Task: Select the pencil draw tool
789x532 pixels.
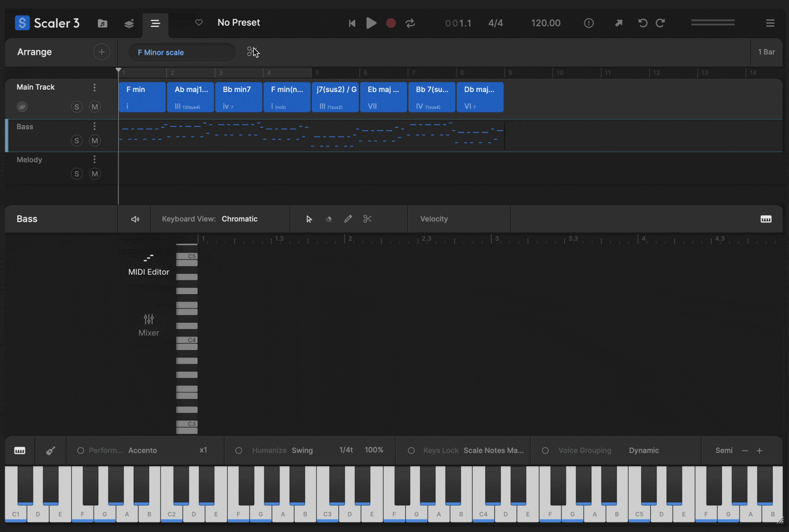Action: point(348,219)
